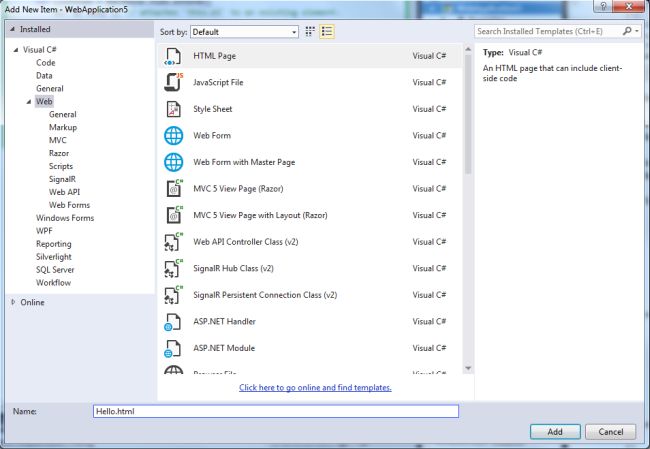
Task: Expand the Online section
Action: pos(13,302)
